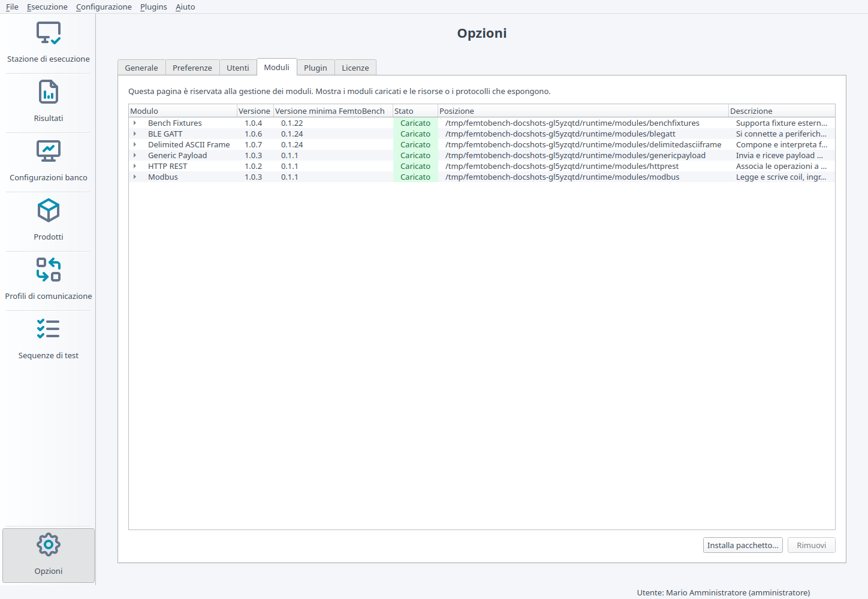Click the Rimuovi button

[812, 545]
